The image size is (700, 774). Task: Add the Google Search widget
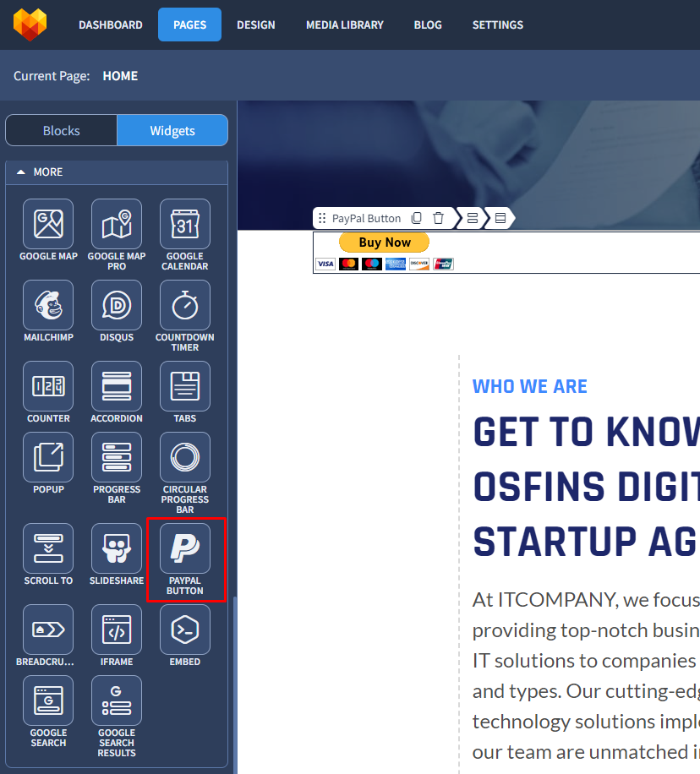pos(48,701)
